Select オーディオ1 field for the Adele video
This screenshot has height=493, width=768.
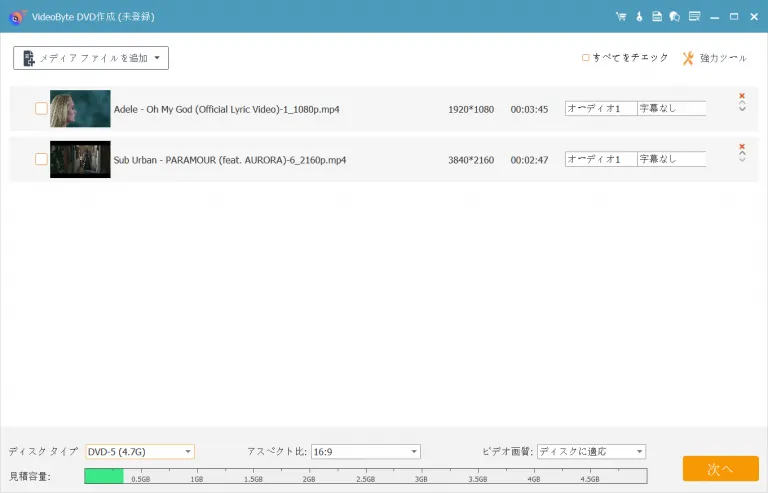click(600, 108)
